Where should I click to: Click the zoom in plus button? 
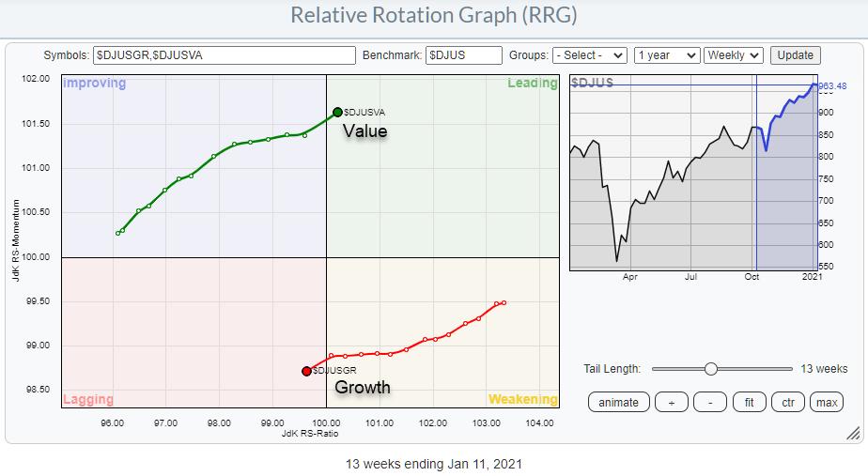(x=673, y=402)
